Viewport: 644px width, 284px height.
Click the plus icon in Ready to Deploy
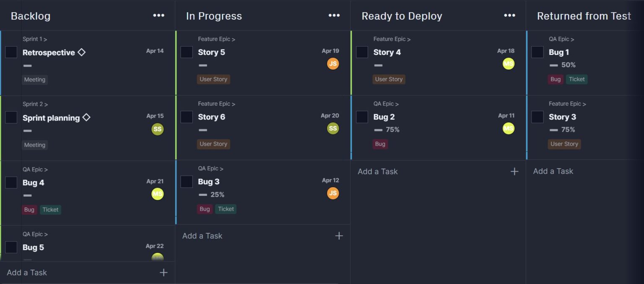tap(514, 171)
